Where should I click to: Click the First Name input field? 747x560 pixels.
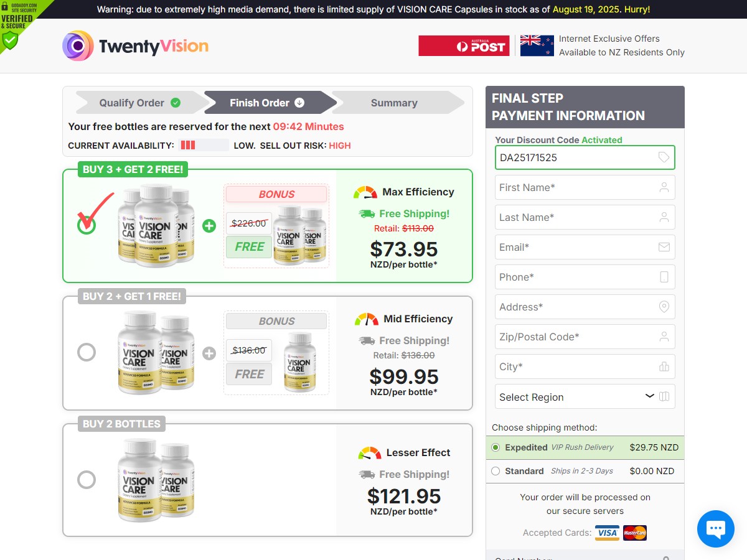click(x=585, y=187)
